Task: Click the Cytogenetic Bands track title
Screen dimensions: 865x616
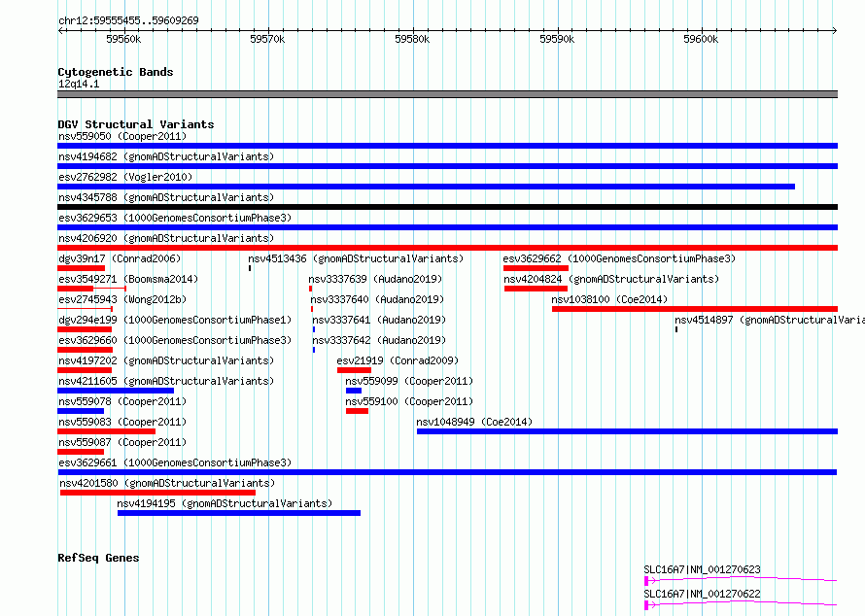Action: click(x=116, y=72)
